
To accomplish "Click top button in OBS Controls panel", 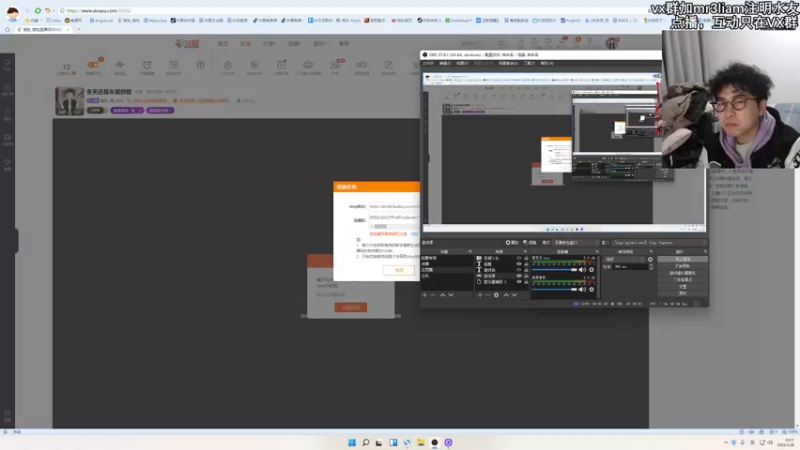I will tap(683, 259).
